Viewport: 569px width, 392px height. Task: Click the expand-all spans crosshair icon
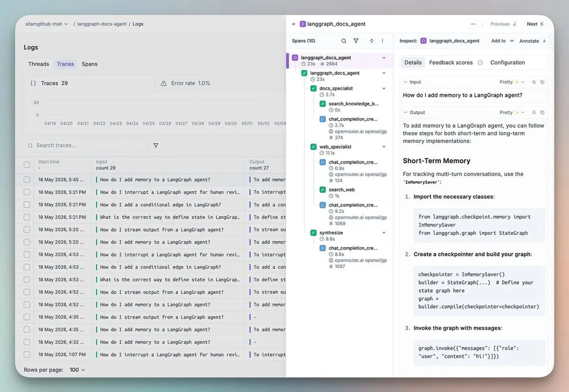coord(372,41)
